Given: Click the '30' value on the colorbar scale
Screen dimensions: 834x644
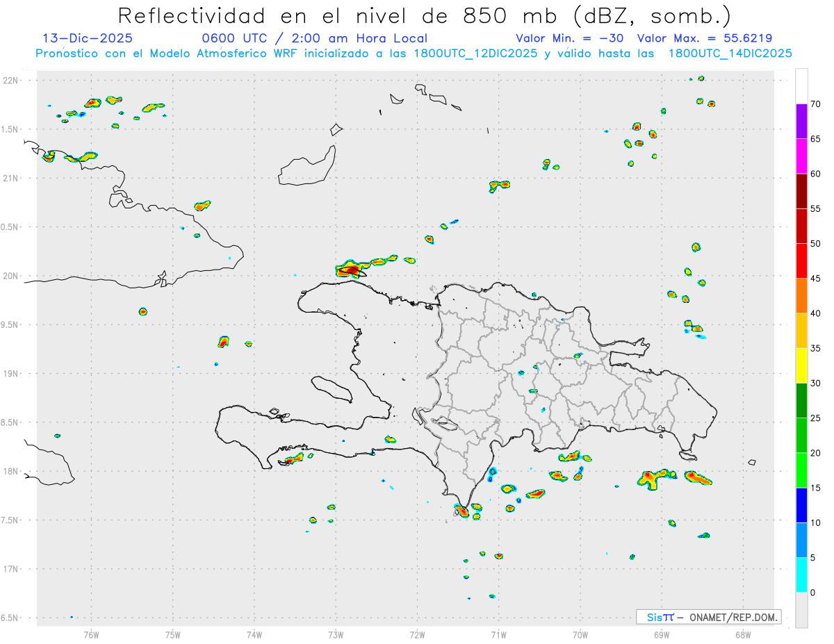Looking at the screenshot, I should pos(815,383).
